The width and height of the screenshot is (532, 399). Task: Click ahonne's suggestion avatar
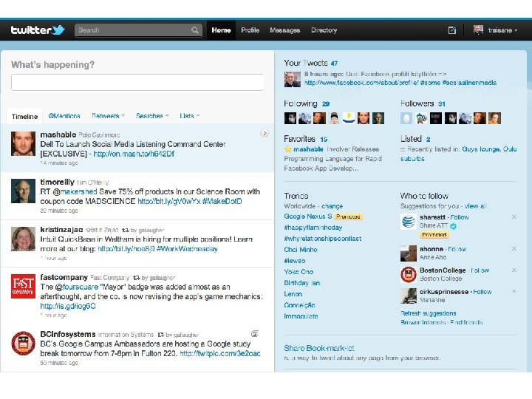[409, 253]
